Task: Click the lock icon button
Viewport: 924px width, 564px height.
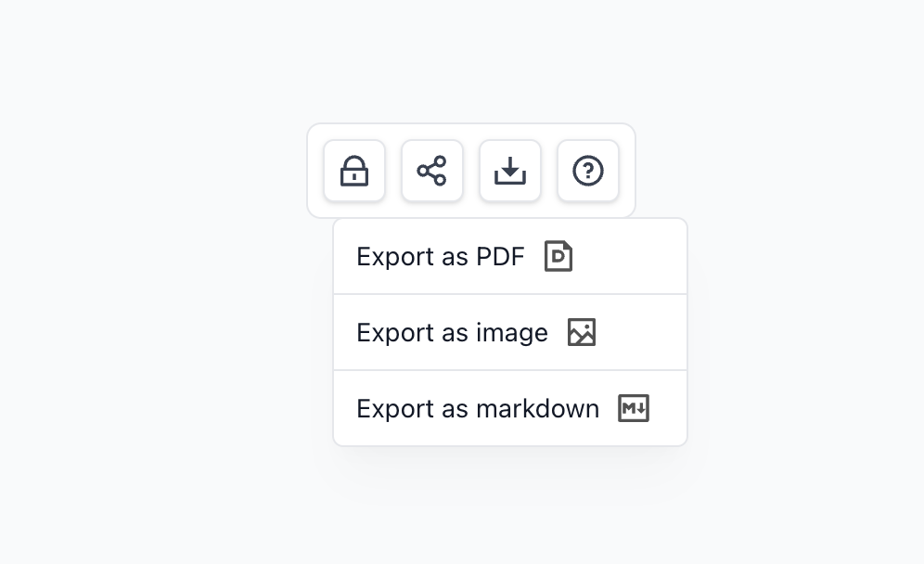Action: (x=354, y=171)
